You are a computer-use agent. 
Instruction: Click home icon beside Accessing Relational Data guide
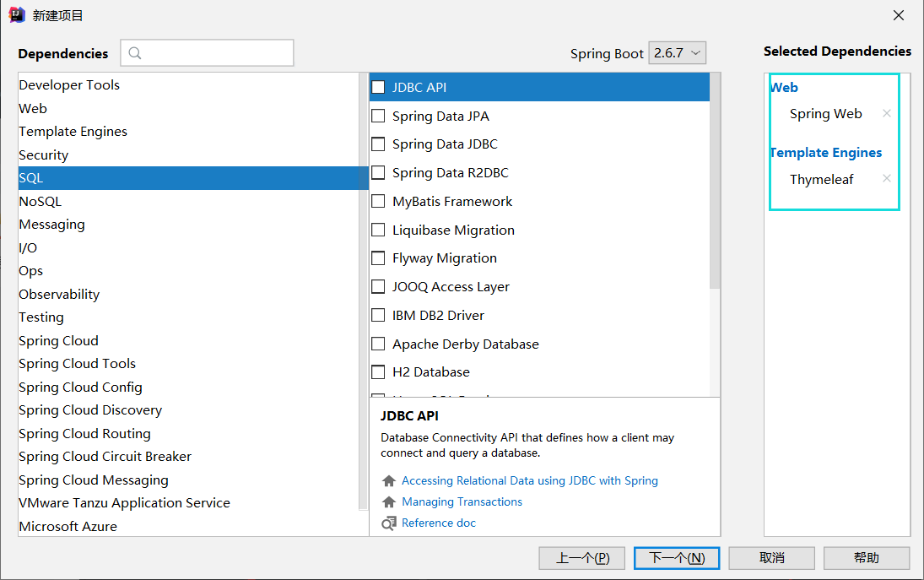(389, 481)
